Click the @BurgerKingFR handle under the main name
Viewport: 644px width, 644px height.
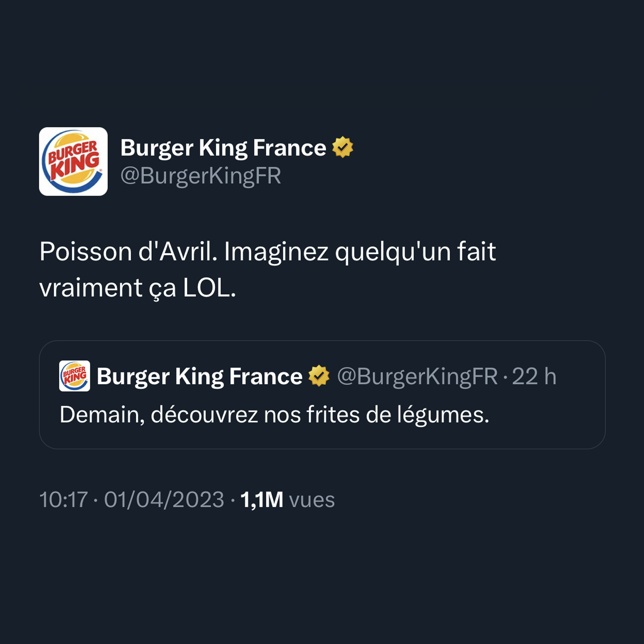click(x=200, y=176)
